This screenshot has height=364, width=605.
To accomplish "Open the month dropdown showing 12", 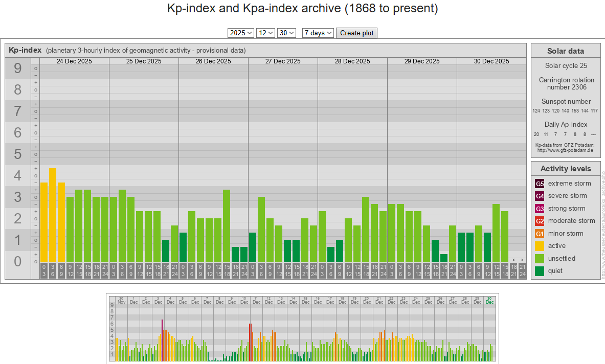I will click(265, 33).
